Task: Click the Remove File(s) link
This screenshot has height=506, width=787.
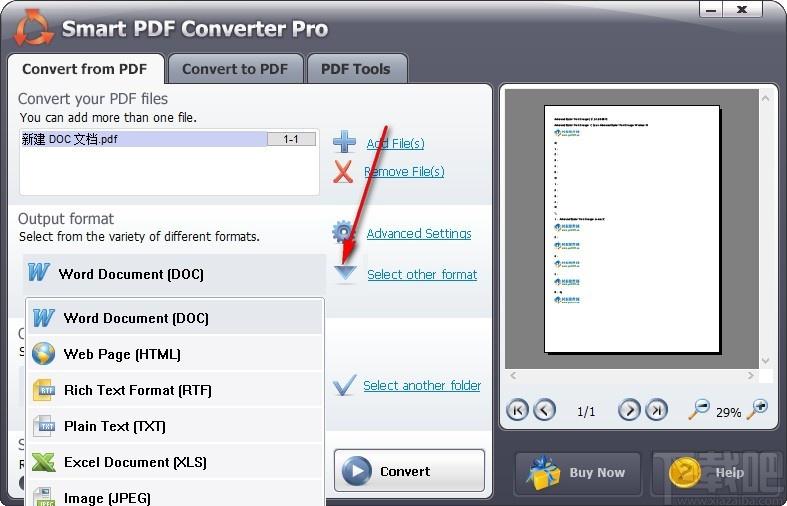Action: (405, 172)
